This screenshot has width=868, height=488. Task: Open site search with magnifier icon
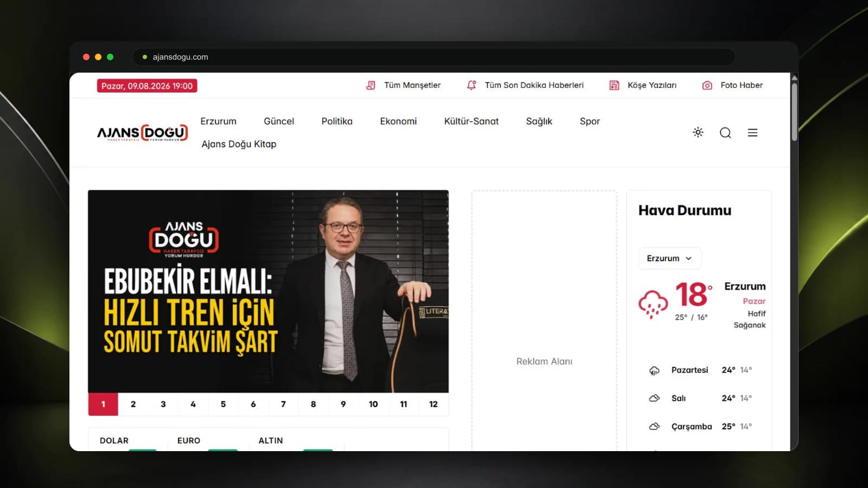[x=725, y=133]
